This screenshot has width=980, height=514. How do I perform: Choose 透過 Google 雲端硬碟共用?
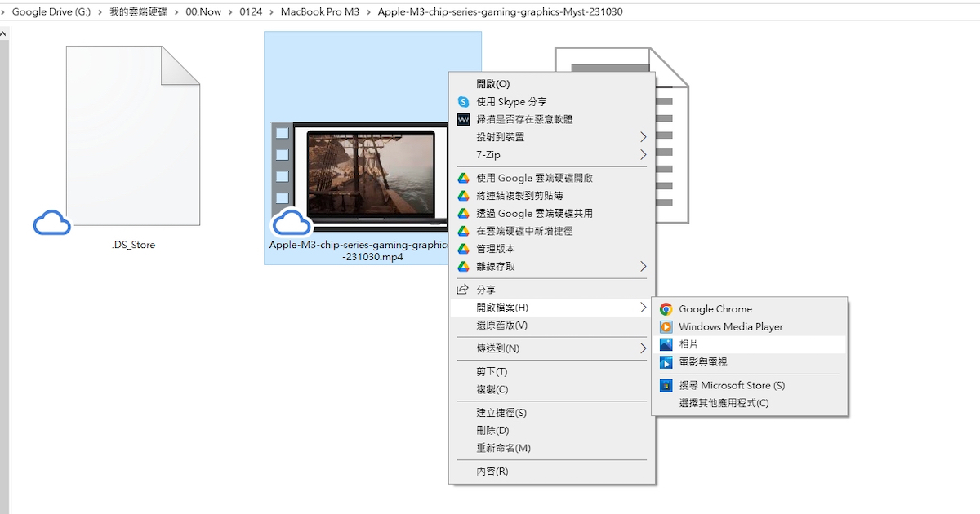click(552, 214)
